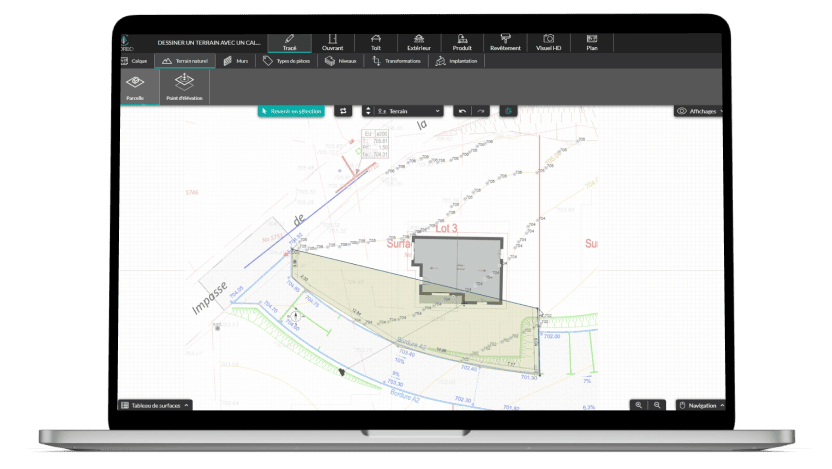This screenshot has width=832, height=469.
Task: Click the undo arrow icon
Action: click(461, 111)
